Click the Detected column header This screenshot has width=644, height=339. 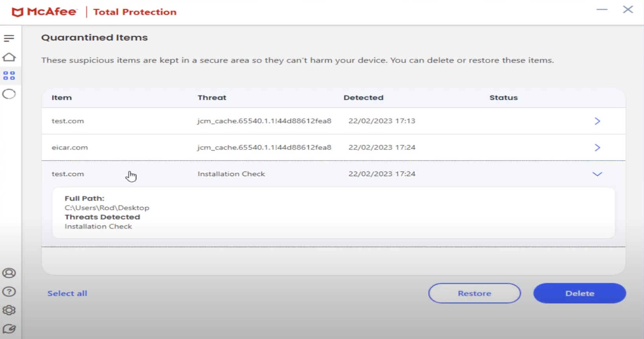(363, 98)
